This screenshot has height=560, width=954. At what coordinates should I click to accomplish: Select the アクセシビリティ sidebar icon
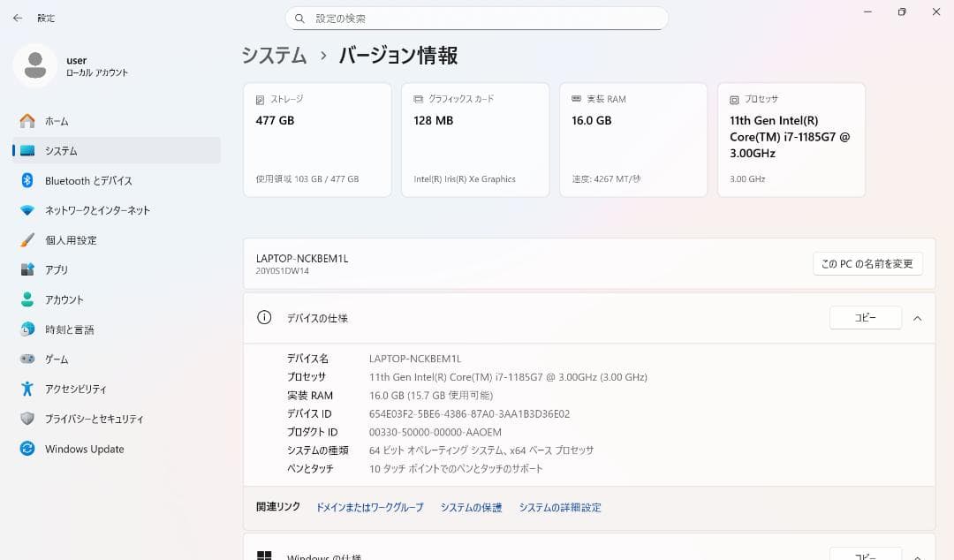pos(26,389)
